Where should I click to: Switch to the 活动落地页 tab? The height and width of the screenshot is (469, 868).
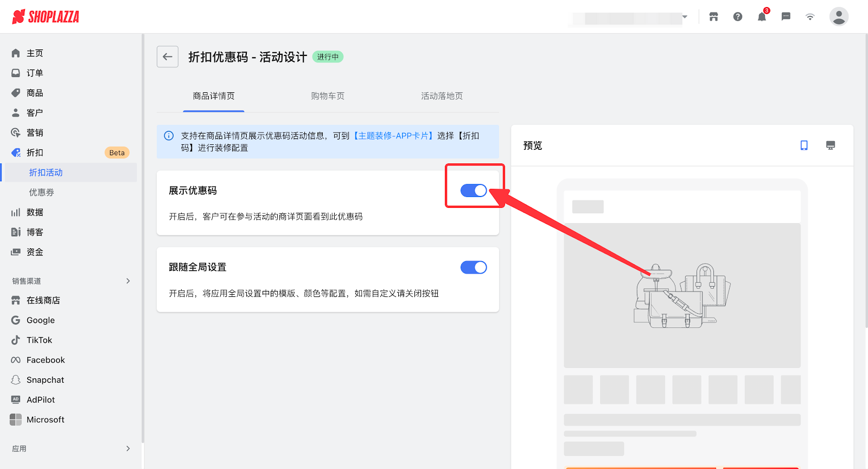(x=442, y=96)
